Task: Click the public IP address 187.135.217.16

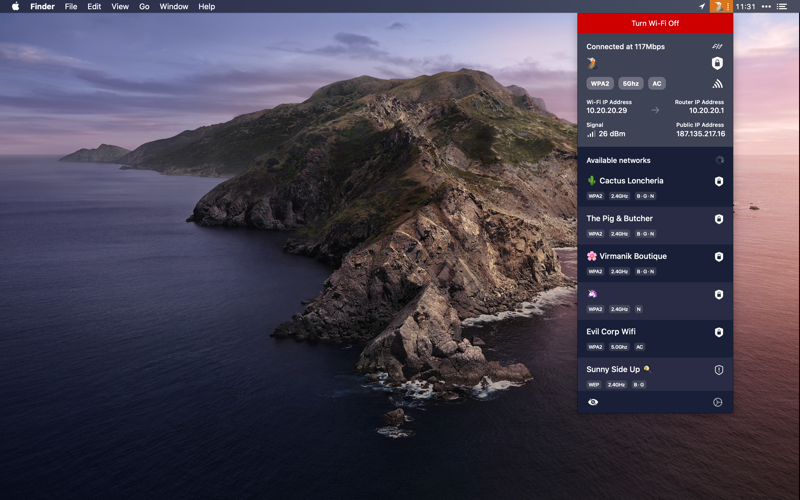Action: 701,134
